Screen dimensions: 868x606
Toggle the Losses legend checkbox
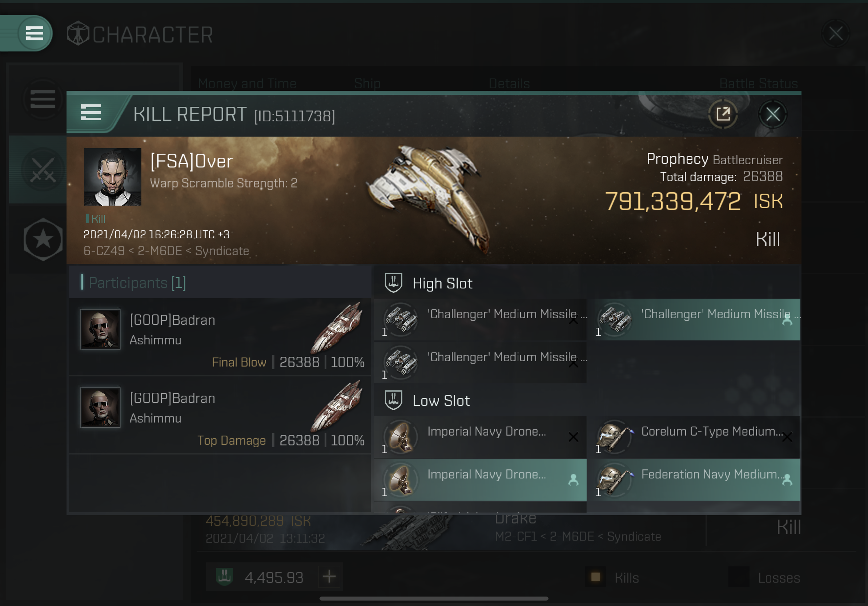[738, 577]
